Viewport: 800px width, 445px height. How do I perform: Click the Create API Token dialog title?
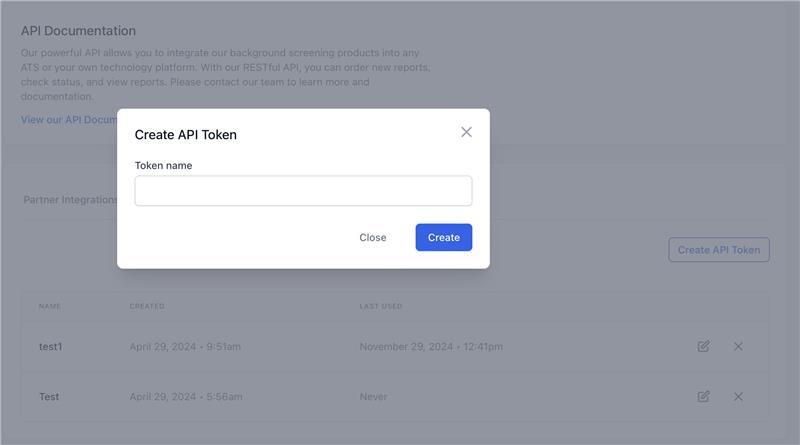pos(186,135)
